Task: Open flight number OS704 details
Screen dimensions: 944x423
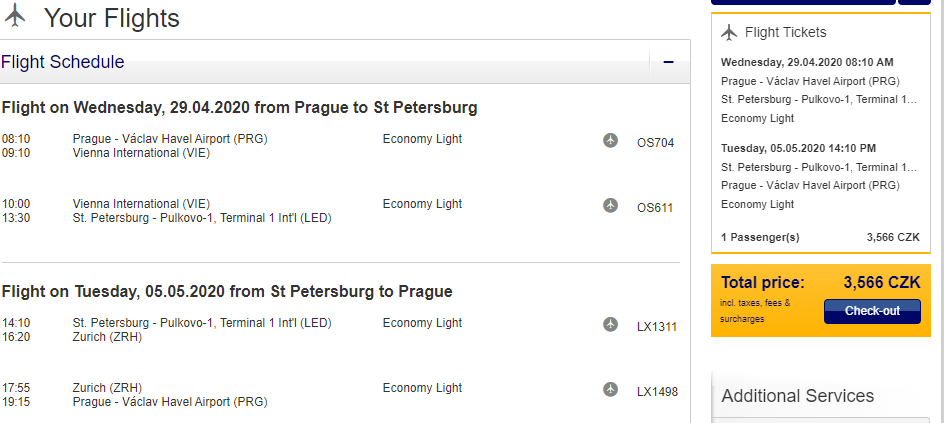Action: pyautogui.click(x=656, y=142)
